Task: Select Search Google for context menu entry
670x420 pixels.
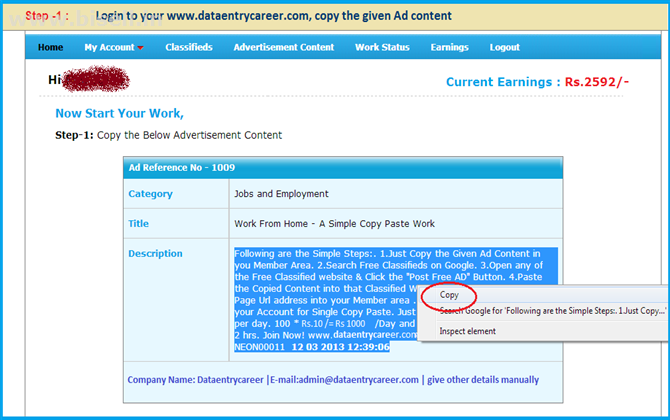Action: [552, 311]
